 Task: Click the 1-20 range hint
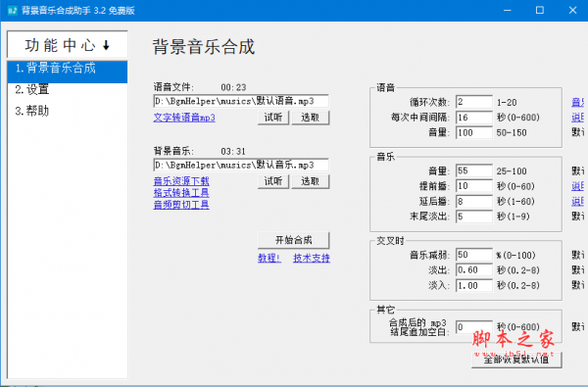(507, 102)
